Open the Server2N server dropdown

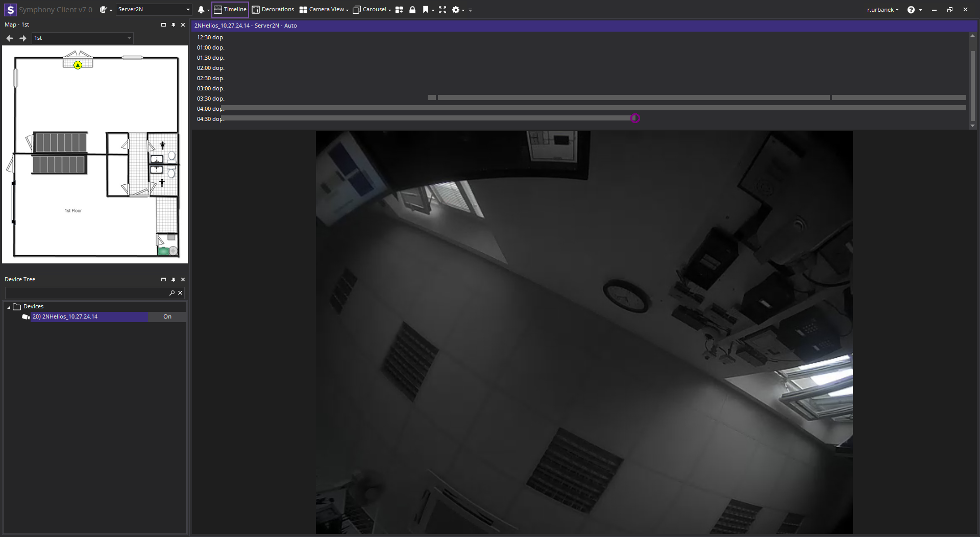coord(187,10)
